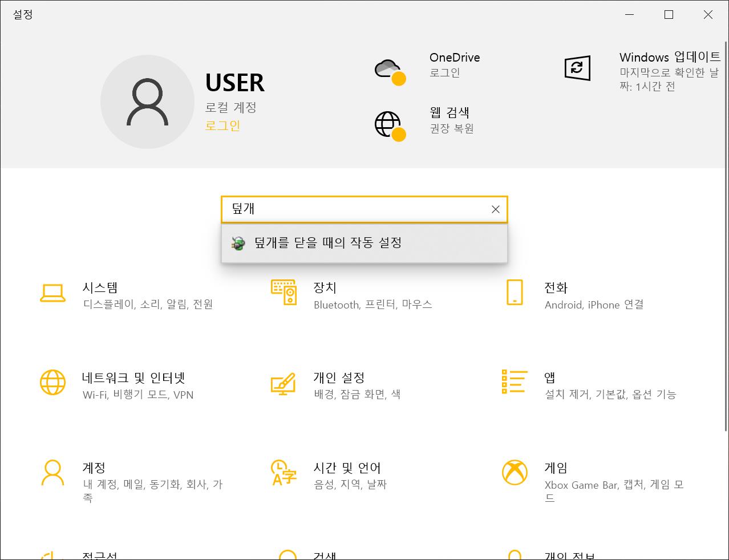
Task: Open 전화 category title
Action: click(556, 287)
